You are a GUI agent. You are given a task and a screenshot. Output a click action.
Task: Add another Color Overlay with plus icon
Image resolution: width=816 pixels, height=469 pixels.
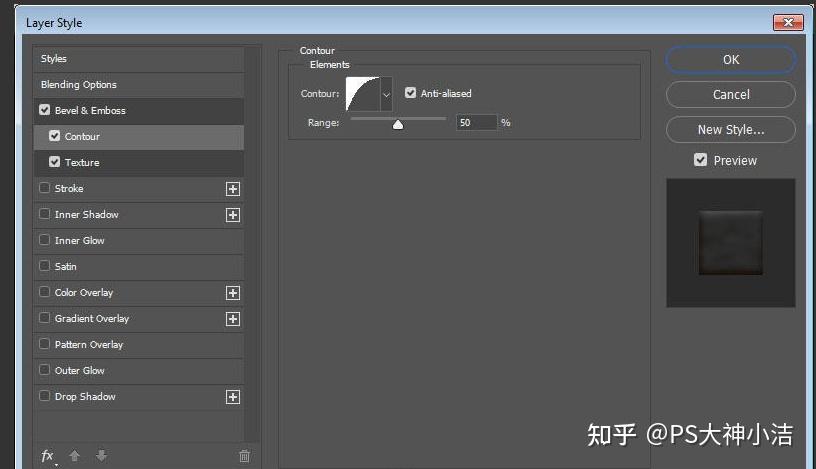[233, 293]
